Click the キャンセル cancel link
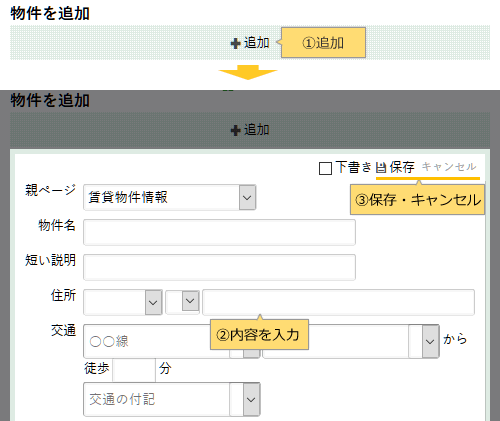Screen dimensions: 500x421 pyautogui.click(x=449, y=167)
